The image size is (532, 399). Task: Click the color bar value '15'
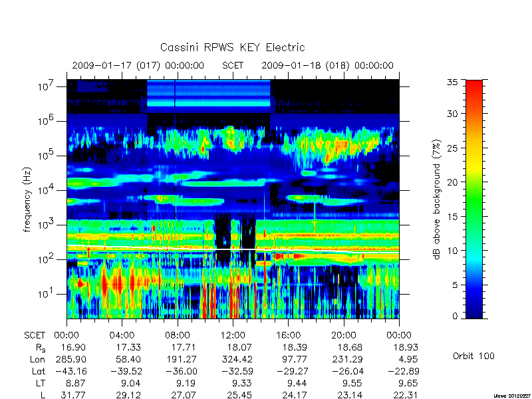[452, 217]
